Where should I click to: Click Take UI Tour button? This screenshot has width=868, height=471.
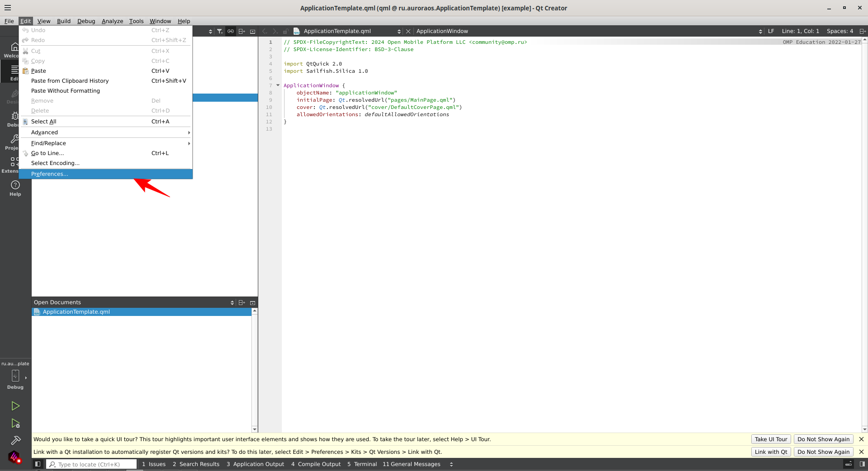[771, 439]
